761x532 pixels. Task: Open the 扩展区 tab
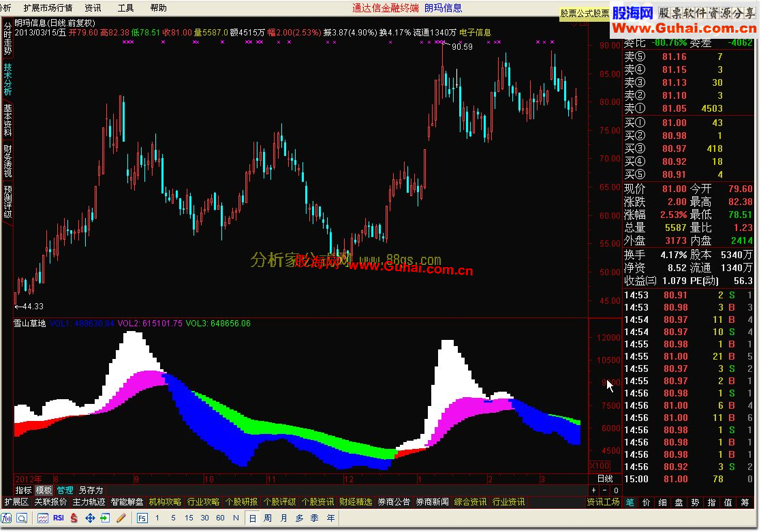pyautogui.click(x=16, y=502)
